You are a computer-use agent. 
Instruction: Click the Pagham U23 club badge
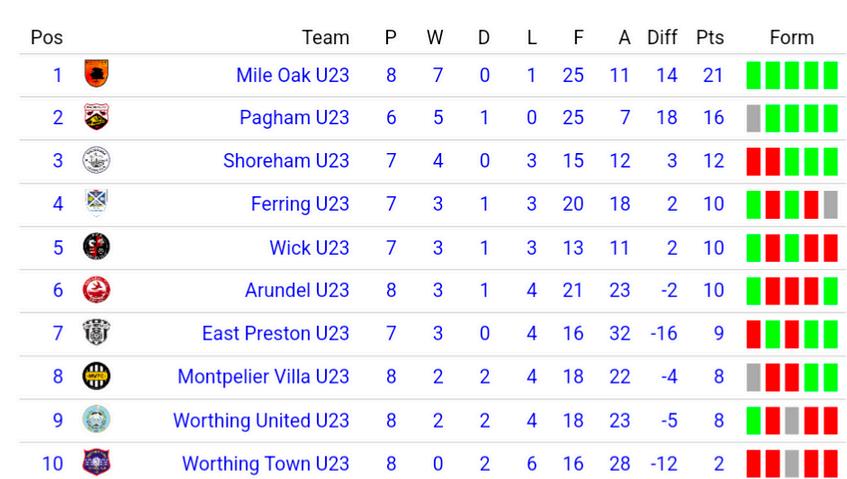[96, 117]
